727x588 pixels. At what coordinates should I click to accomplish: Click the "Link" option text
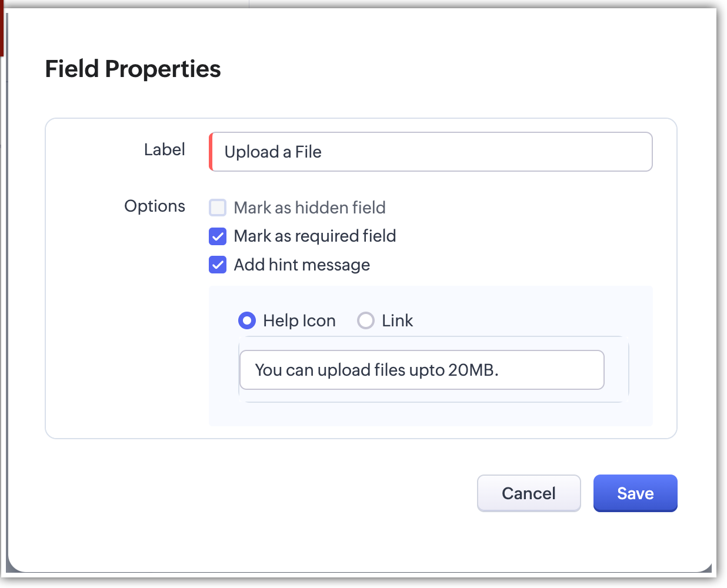(398, 320)
